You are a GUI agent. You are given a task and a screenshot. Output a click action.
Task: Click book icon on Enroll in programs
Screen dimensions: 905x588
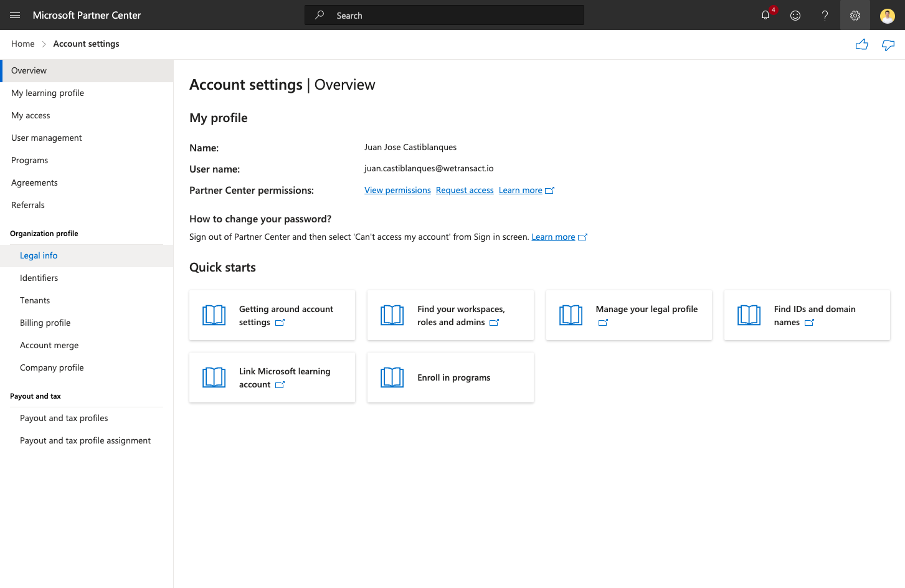(392, 377)
